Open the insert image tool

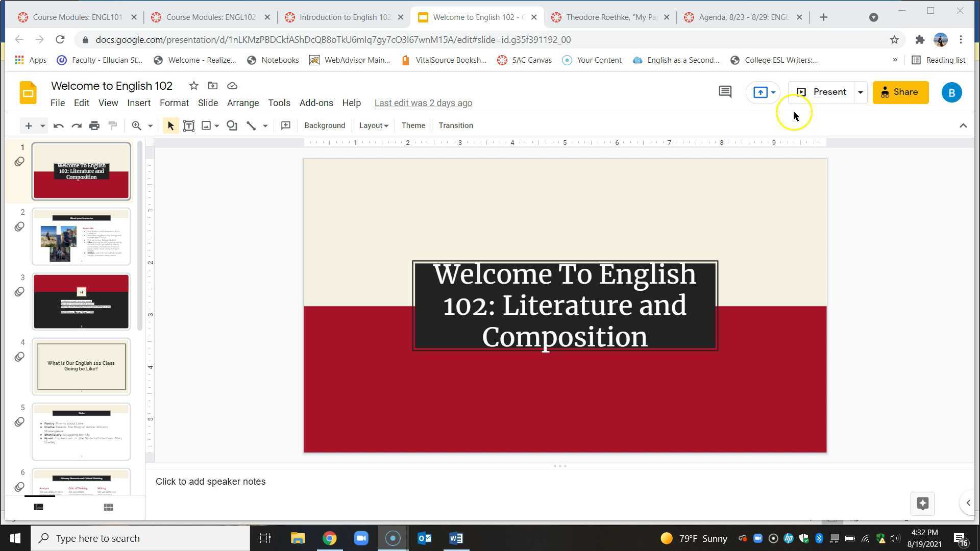click(206, 126)
